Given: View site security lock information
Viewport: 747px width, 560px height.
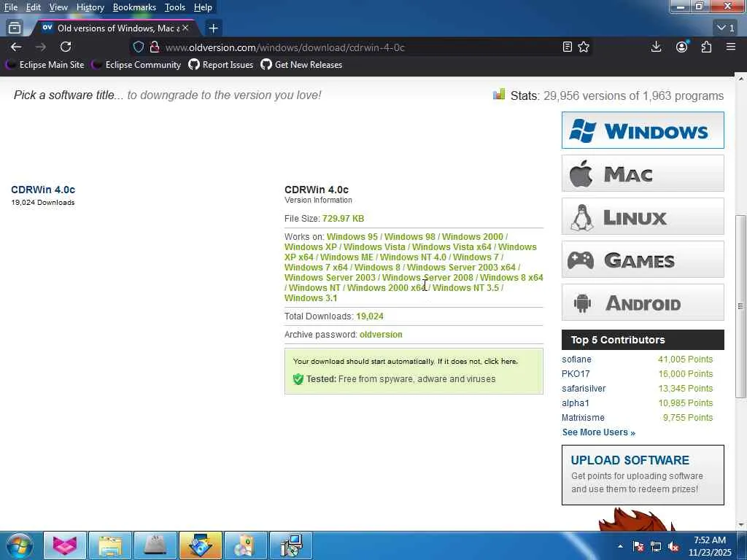Looking at the screenshot, I should [x=155, y=47].
